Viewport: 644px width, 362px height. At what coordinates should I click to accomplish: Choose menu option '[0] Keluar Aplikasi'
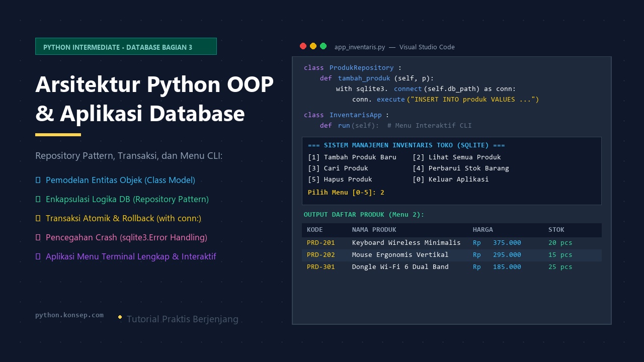pyautogui.click(x=451, y=179)
